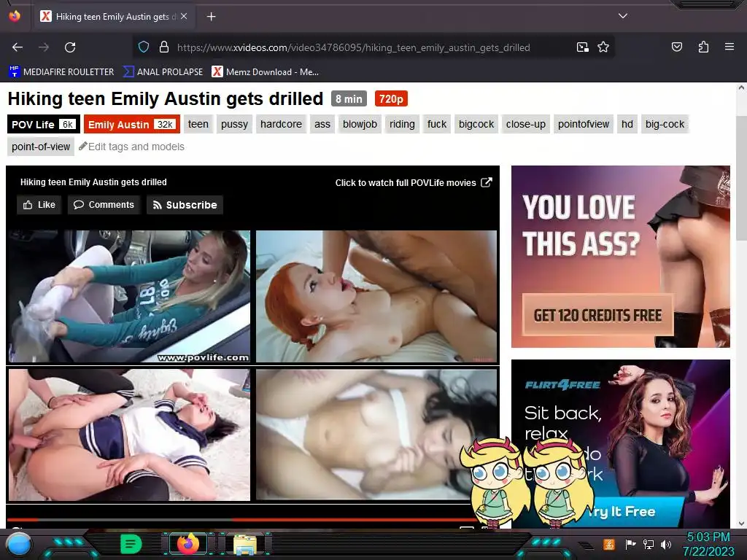Screen dimensions: 747x560
Task: Click the page scrollbar down arrow
Action: [741, 524]
